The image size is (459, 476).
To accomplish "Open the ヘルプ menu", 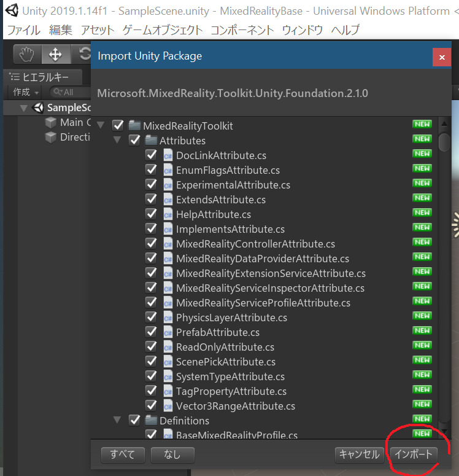I will 345,30.
